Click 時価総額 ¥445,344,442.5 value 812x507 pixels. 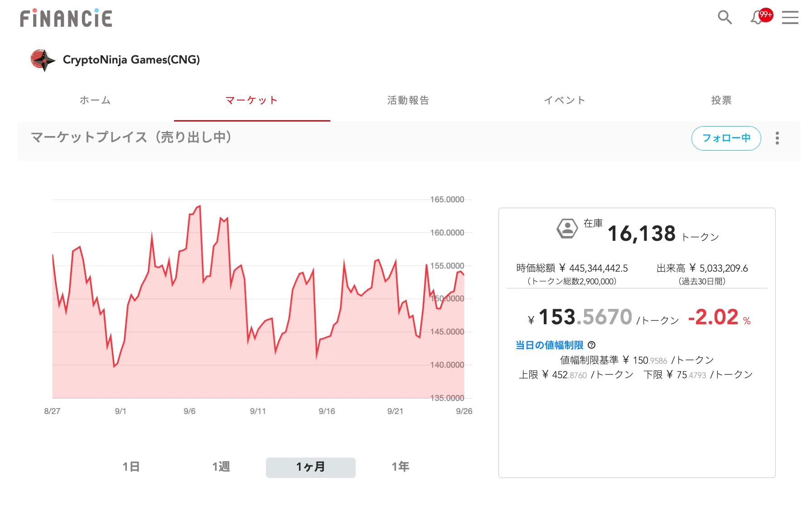(x=572, y=268)
